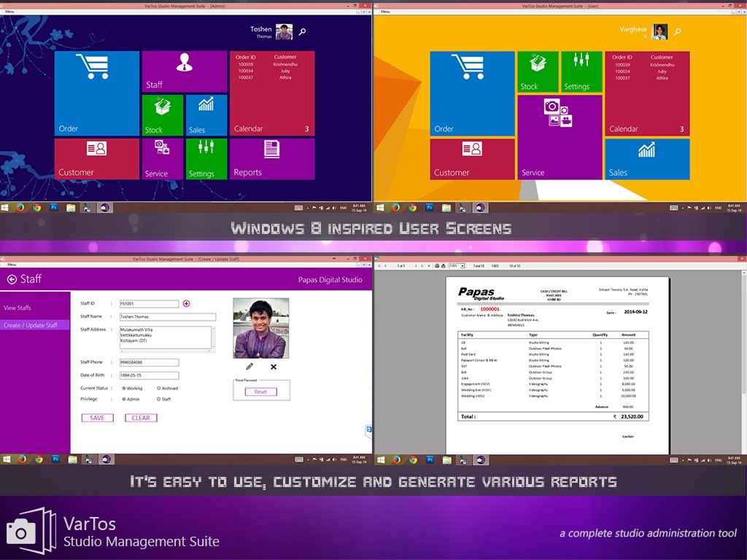This screenshot has height=560, width=747.
Task: Open Chrome in User window taskbar
Action: [x=413, y=208]
